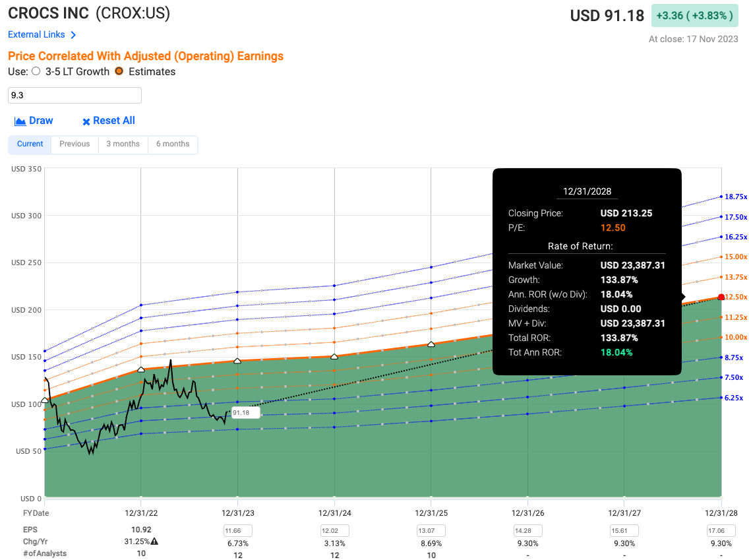Click the 10.00x multiple label
This screenshot has height=560, width=749.
point(736,337)
